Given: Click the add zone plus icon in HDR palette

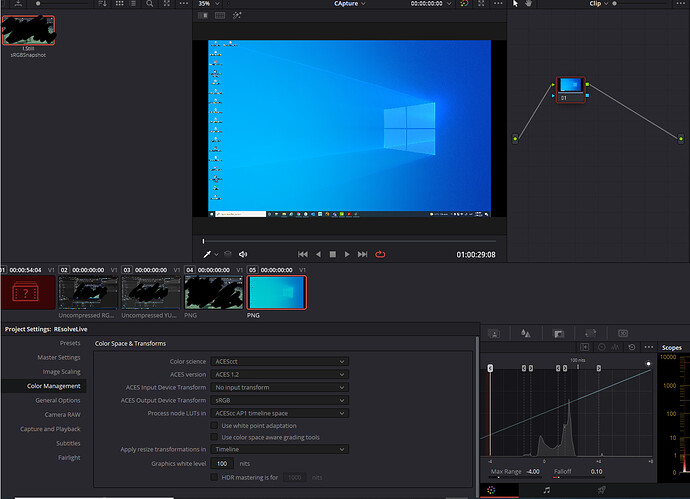Looking at the screenshot, I should coord(584,347).
